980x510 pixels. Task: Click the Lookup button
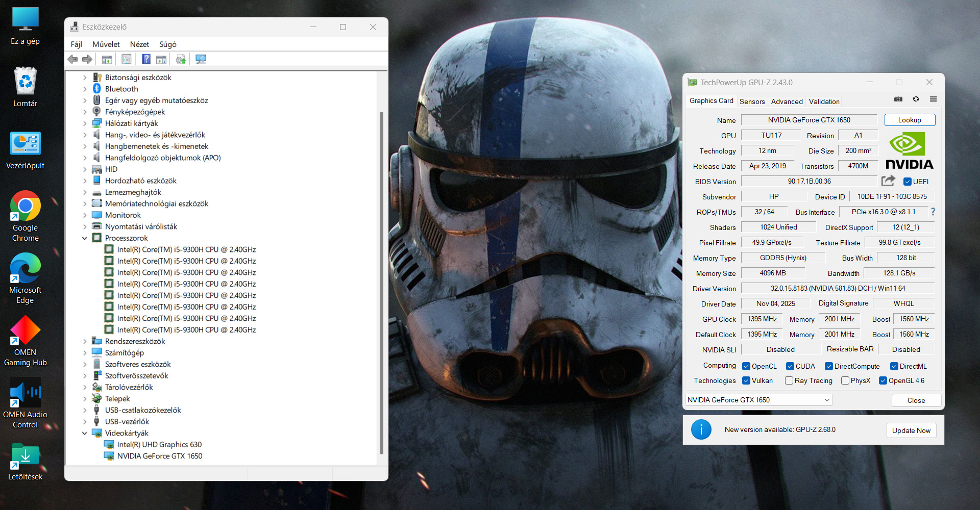(910, 120)
